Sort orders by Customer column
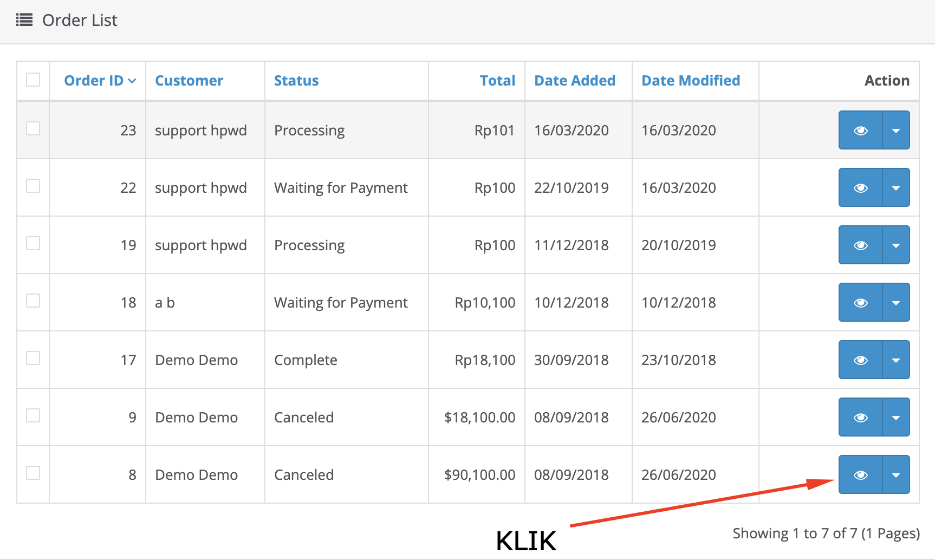The width and height of the screenshot is (935, 560). coord(189,81)
